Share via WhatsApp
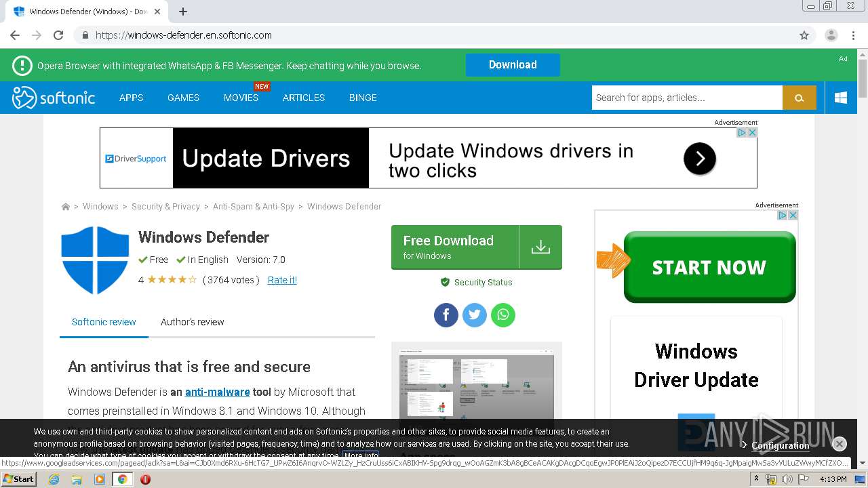 click(503, 314)
